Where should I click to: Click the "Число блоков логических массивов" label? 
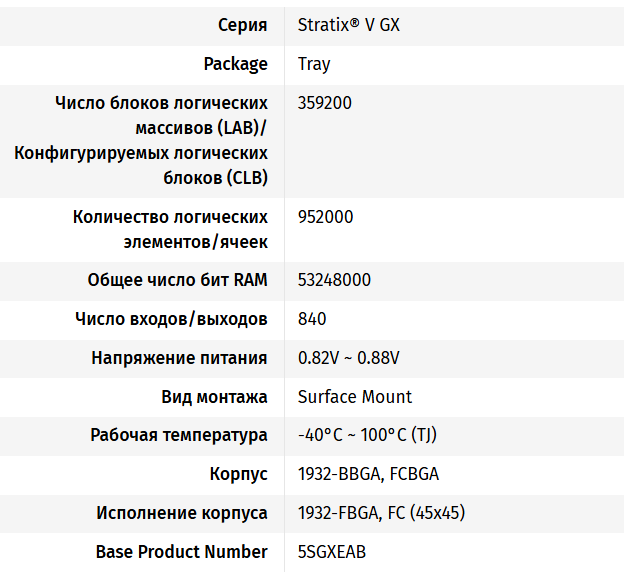click(x=161, y=103)
